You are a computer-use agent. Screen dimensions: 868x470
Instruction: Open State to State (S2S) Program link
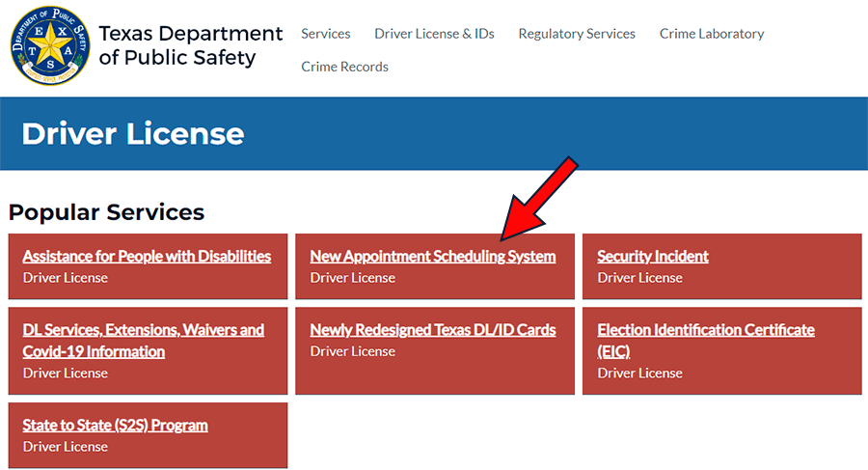pos(115,425)
